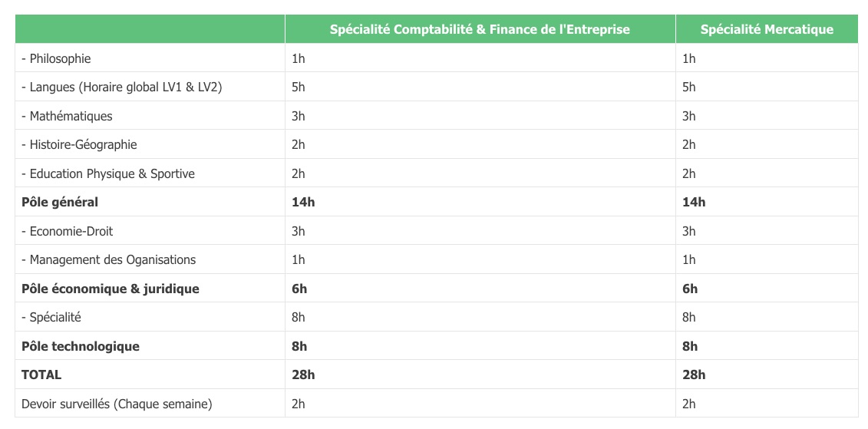The height and width of the screenshot is (429, 868).
Task: Select the Management des Oganisations cell
Action: pos(108,260)
